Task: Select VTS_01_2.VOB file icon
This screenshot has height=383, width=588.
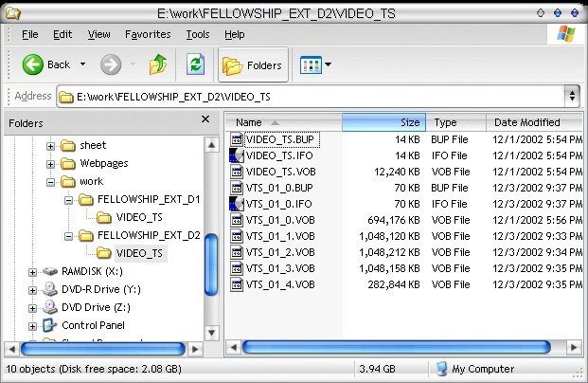Action: [237, 252]
